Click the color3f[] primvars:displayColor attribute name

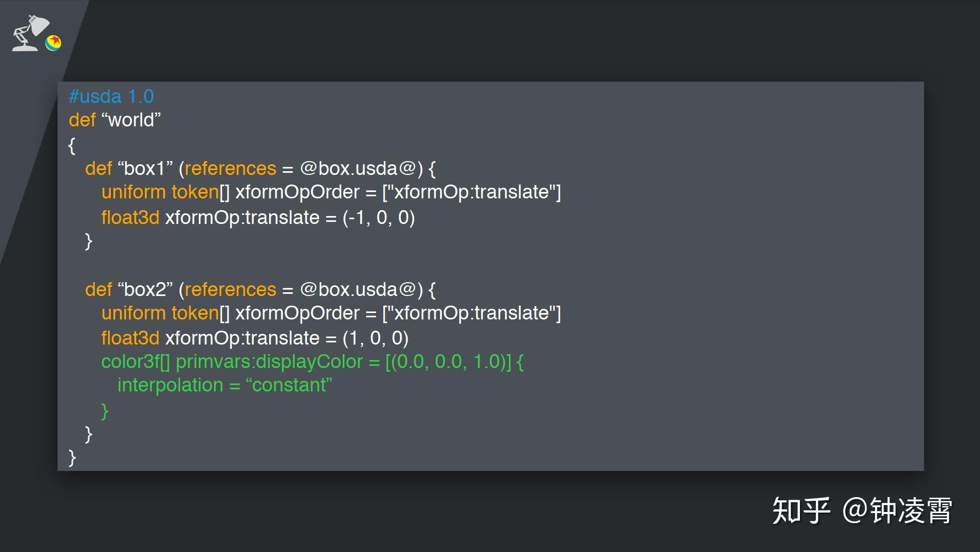click(x=232, y=362)
